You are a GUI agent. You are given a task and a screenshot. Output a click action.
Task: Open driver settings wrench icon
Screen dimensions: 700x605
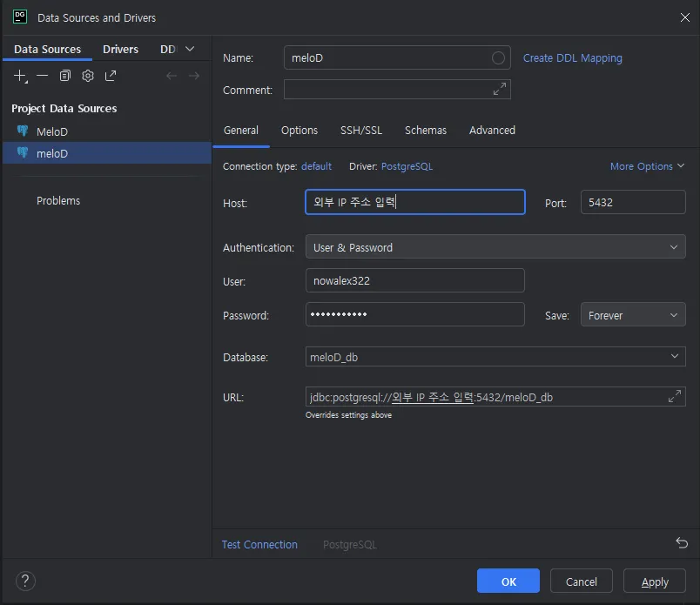pos(88,76)
